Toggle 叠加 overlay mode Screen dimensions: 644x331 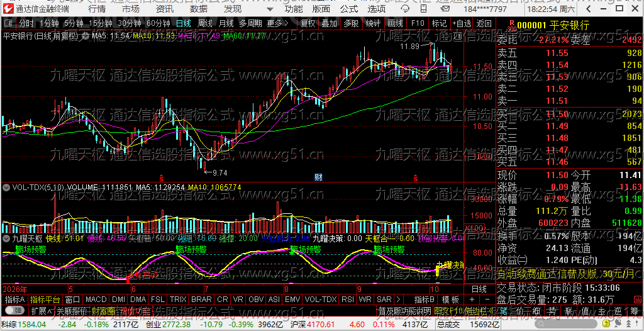[330, 23]
